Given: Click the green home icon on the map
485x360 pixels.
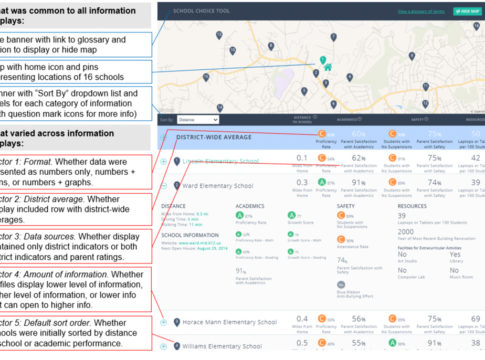Looking at the screenshot, I should (x=328, y=67).
